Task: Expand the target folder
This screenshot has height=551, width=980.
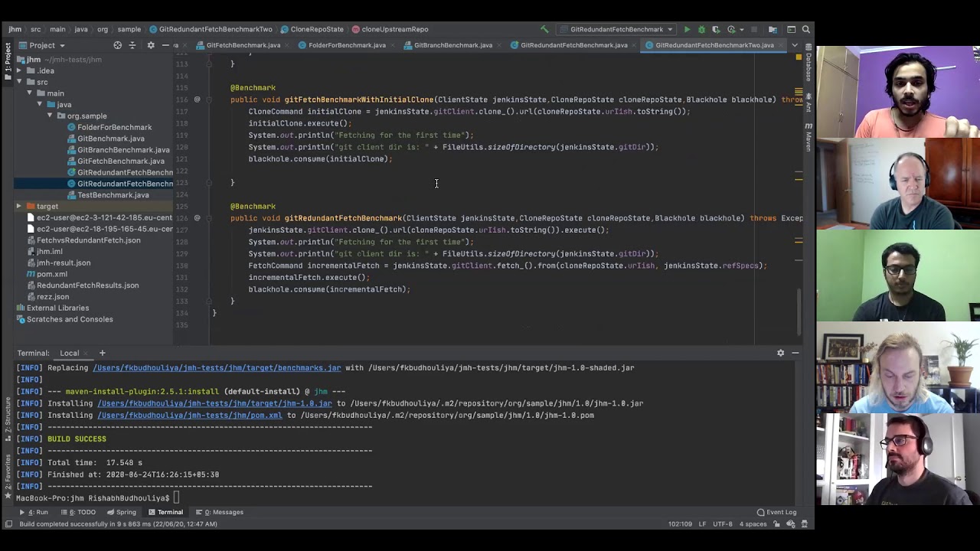Action: pyautogui.click(x=18, y=206)
